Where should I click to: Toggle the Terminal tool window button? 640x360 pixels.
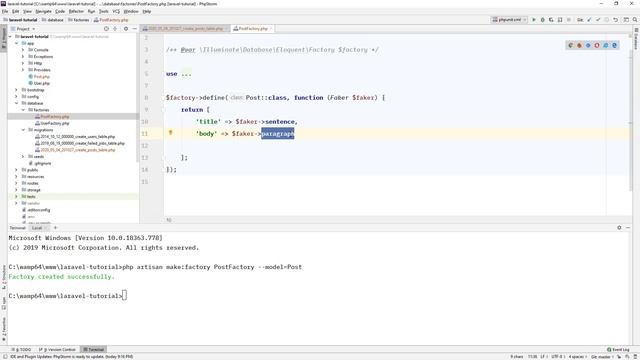coord(93,350)
